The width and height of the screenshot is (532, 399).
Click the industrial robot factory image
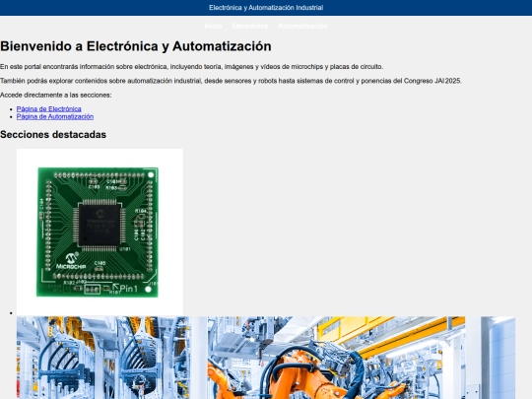[x=266, y=358]
